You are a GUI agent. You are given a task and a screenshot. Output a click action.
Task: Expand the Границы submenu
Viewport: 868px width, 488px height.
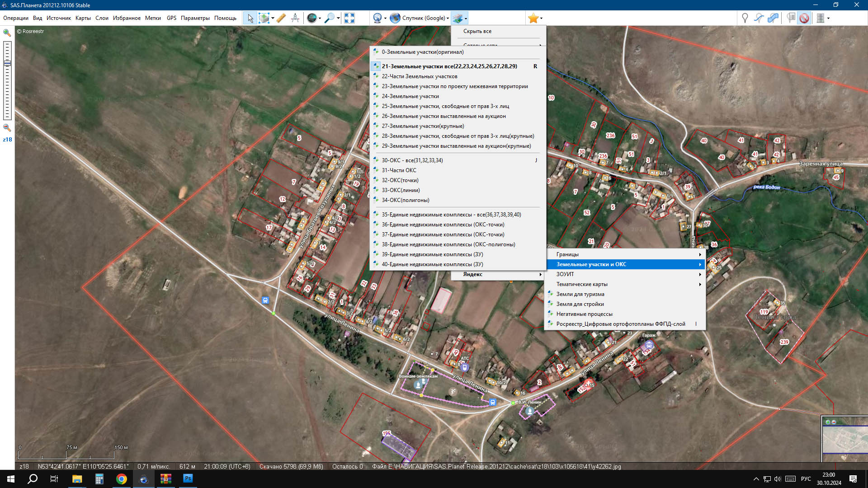pyautogui.click(x=624, y=254)
